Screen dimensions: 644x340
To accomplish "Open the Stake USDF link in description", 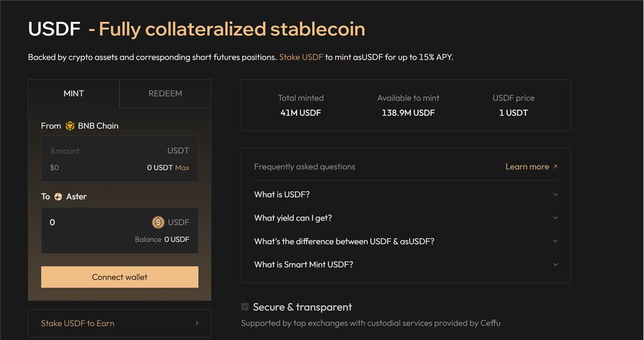I will click(301, 57).
